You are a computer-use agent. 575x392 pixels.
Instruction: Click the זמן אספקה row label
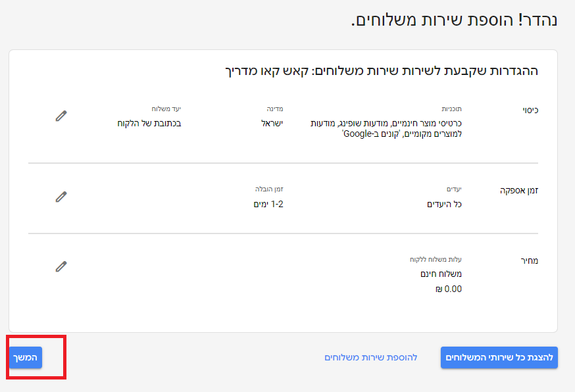[x=519, y=191]
